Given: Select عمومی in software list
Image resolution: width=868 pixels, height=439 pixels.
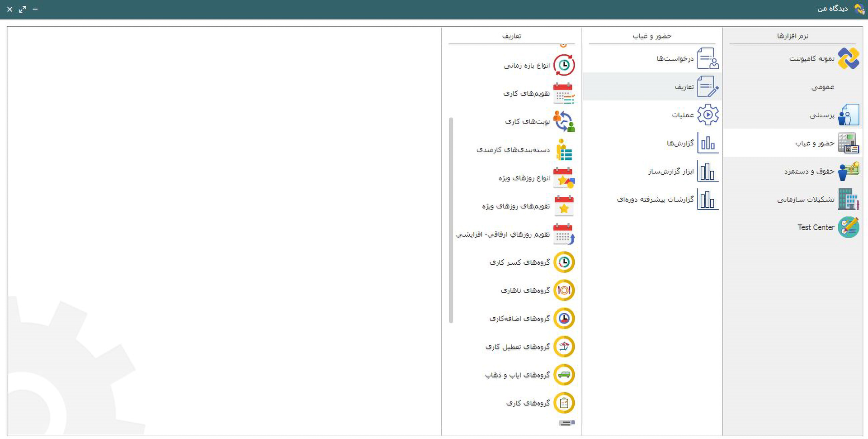Looking at the screenshot, I should point(823,87).
